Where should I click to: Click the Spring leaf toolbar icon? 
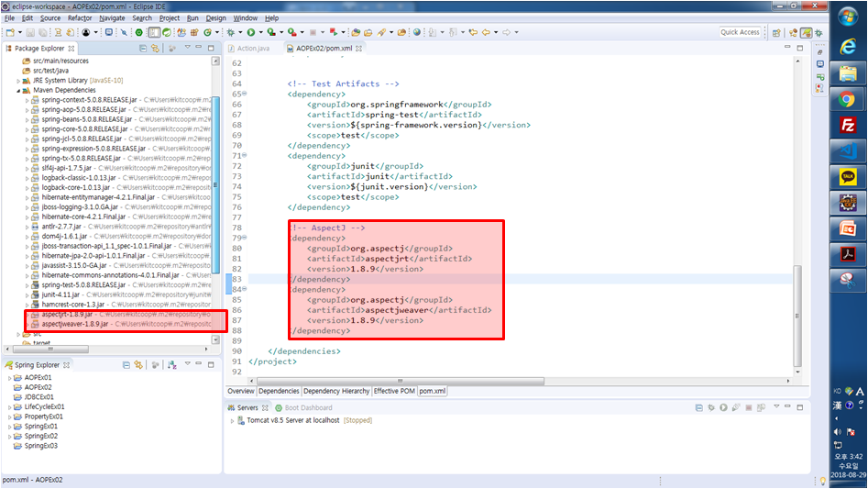[x=166, y=33]
